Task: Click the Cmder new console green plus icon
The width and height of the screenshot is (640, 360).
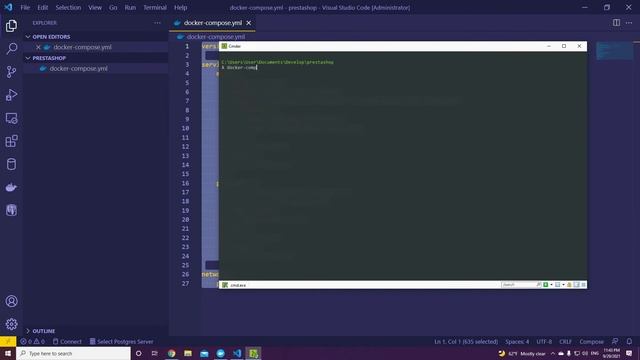Action: click(546, 284)
